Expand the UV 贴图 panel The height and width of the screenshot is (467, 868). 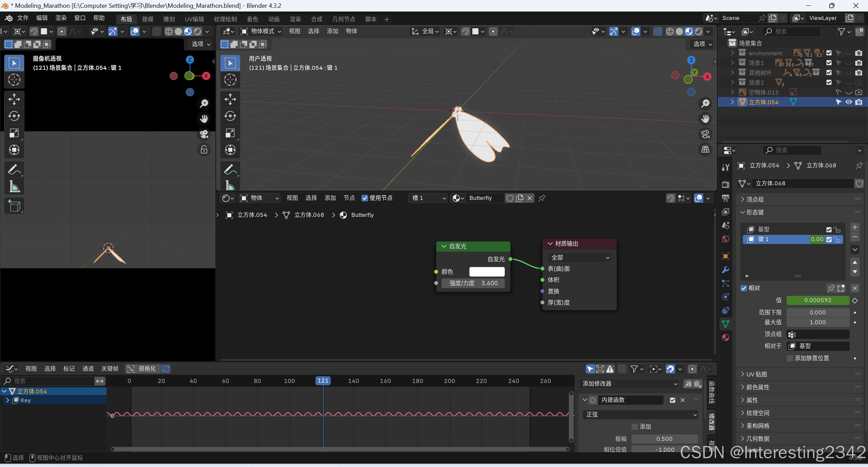[x=756, y=374]
